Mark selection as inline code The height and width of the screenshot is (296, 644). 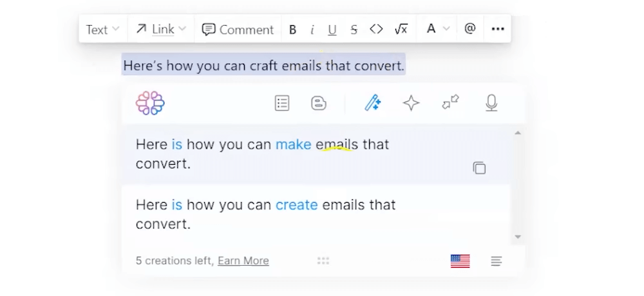click(376, 29)
